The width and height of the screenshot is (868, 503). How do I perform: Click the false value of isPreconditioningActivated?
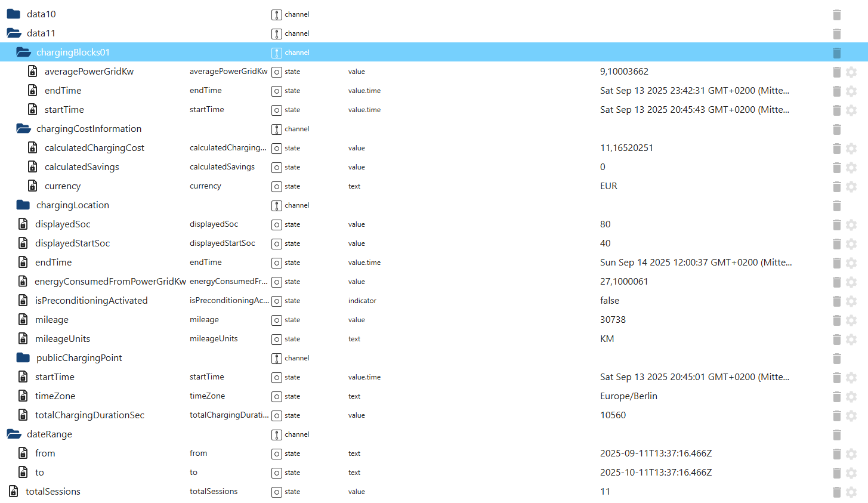pos(609,301)
